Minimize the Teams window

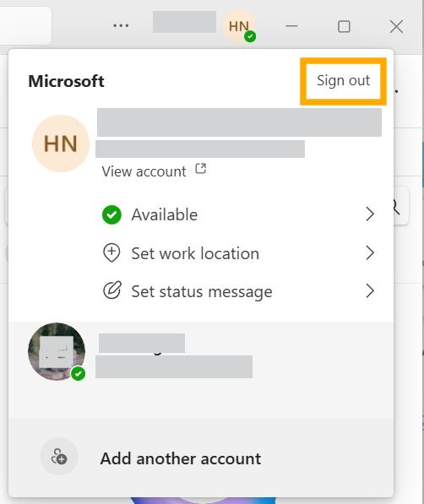(x=291, y=26)
